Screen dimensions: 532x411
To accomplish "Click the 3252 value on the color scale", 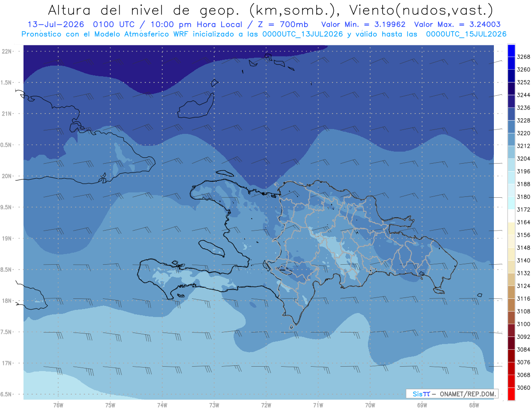I will [x=524, y=82].
